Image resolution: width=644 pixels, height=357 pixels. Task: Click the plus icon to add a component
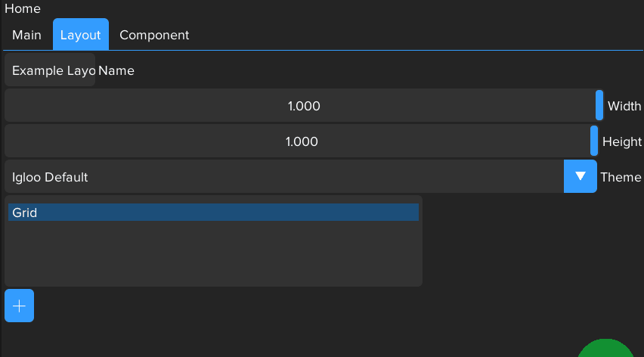pyautogui.click(x=19, y=306)
